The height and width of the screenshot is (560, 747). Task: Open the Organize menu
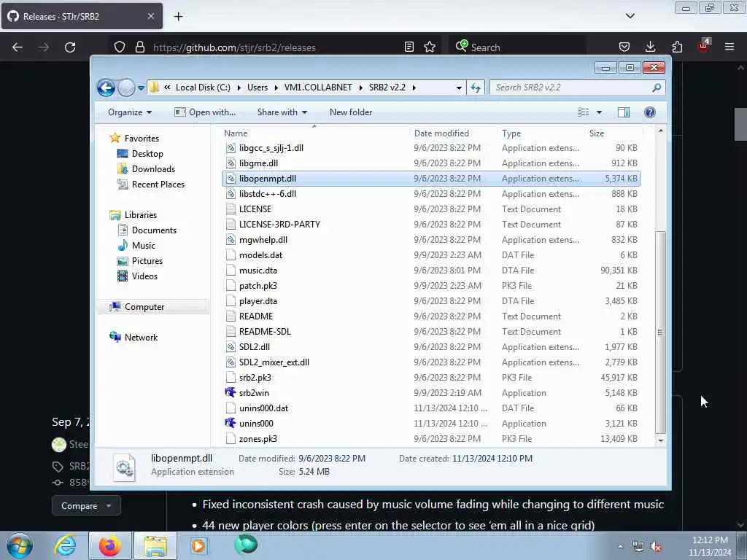click(130, 112)
